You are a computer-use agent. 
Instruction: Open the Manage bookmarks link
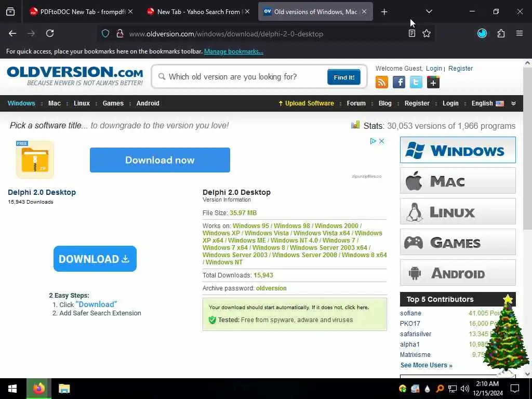(233, 51)
